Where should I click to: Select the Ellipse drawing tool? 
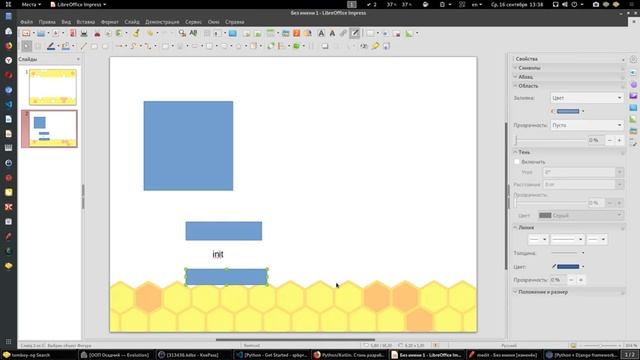(105, 46)
